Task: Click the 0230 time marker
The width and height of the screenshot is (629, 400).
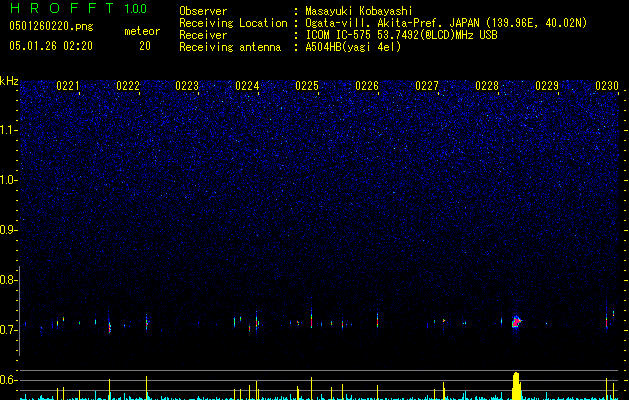Action: pyautogui.click(x=607, y=86)
